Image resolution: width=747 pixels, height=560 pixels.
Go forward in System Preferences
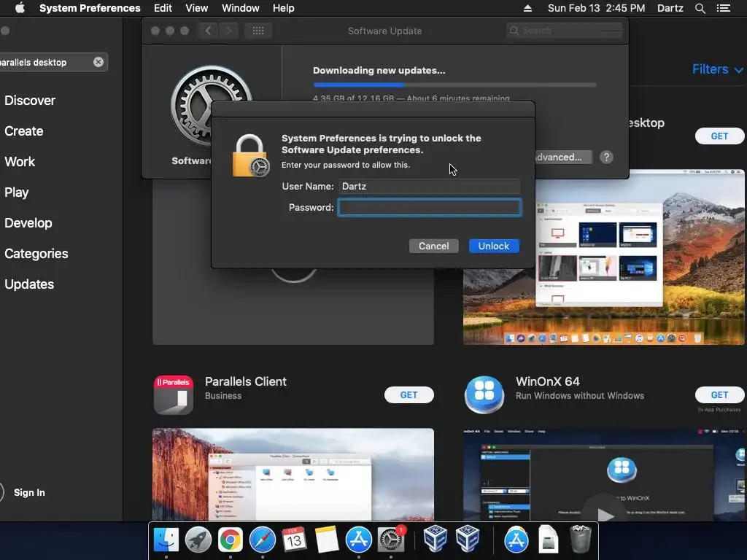coord(228,31)
